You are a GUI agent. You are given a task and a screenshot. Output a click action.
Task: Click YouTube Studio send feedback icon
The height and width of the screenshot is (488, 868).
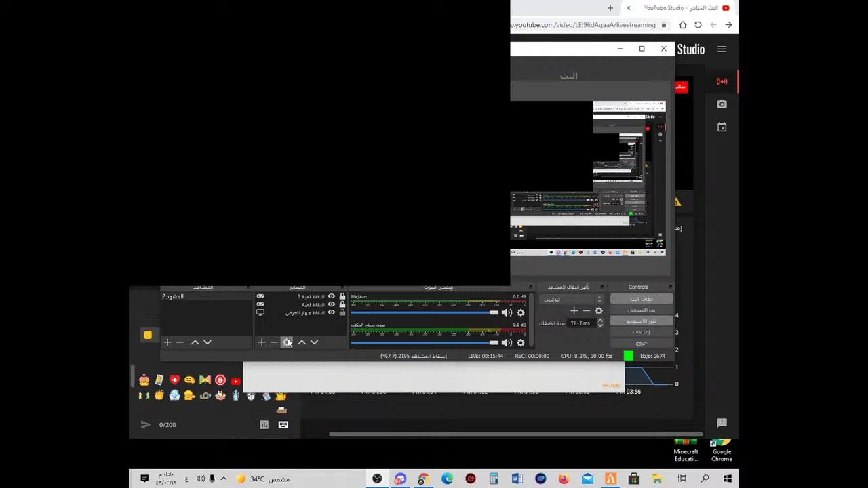tap(722, 423)
